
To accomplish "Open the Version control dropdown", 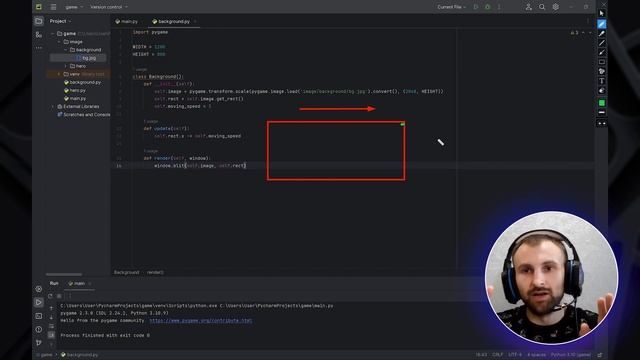I will tap(109, 7).
